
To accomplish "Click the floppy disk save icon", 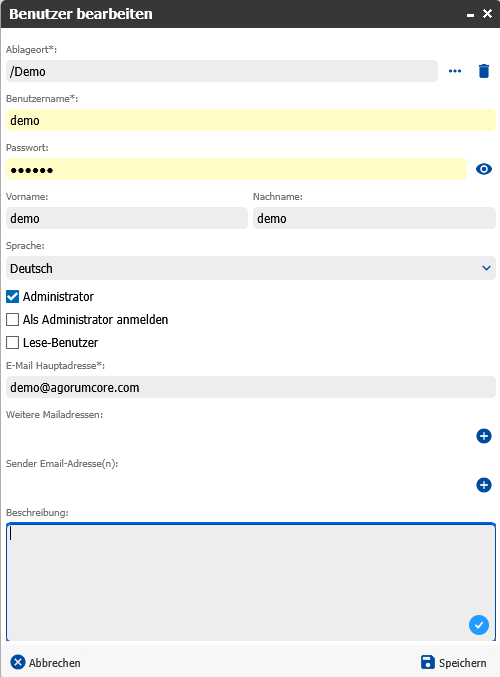I will pos(427,662).
